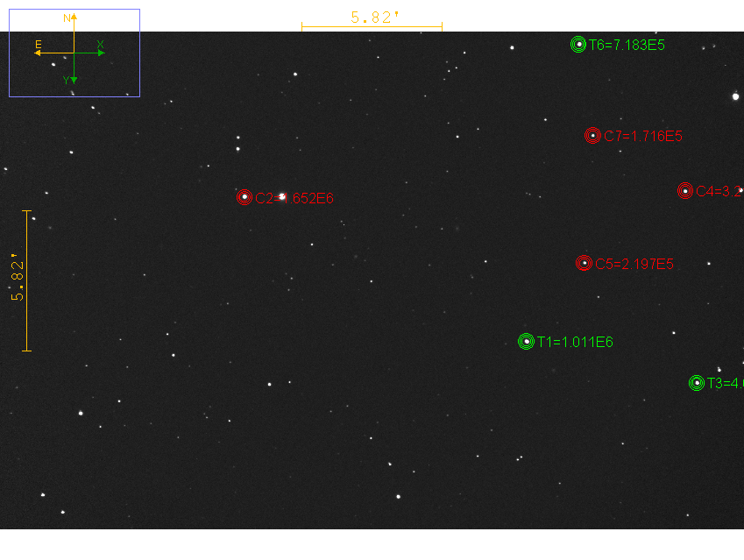Click the C7 flux value label
744x560 pixels.
click(x=643, y=137)
